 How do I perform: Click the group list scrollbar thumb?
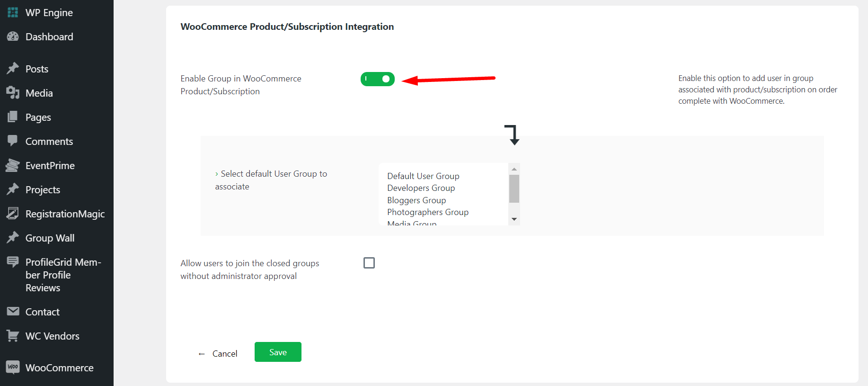click(x=514, y=189)
